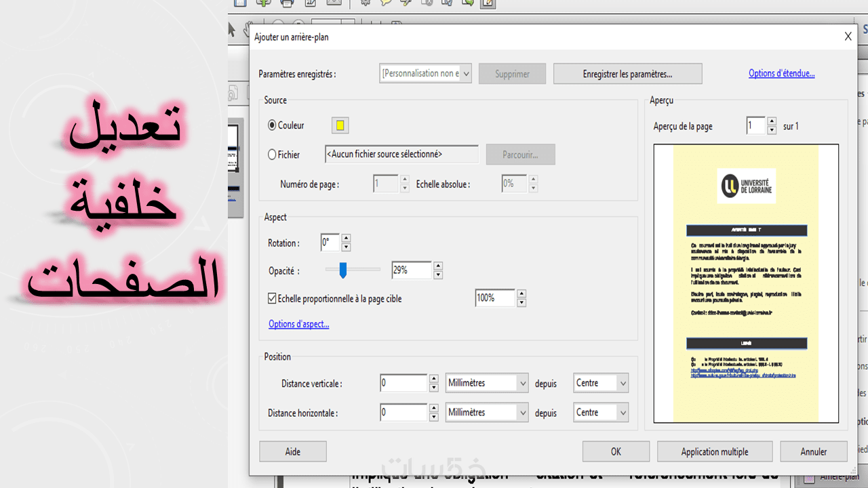
Task: Select the Fichier radio button
Action: pyautogui.click(x=273, y=155)
